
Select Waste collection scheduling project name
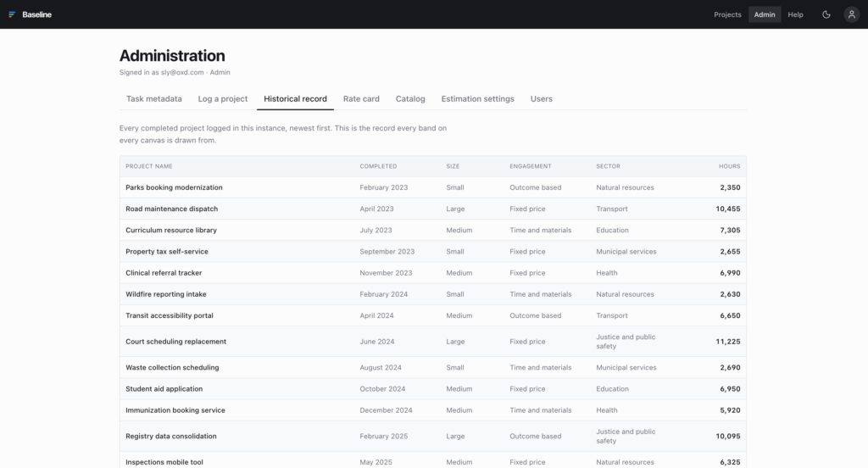[172, 367]
